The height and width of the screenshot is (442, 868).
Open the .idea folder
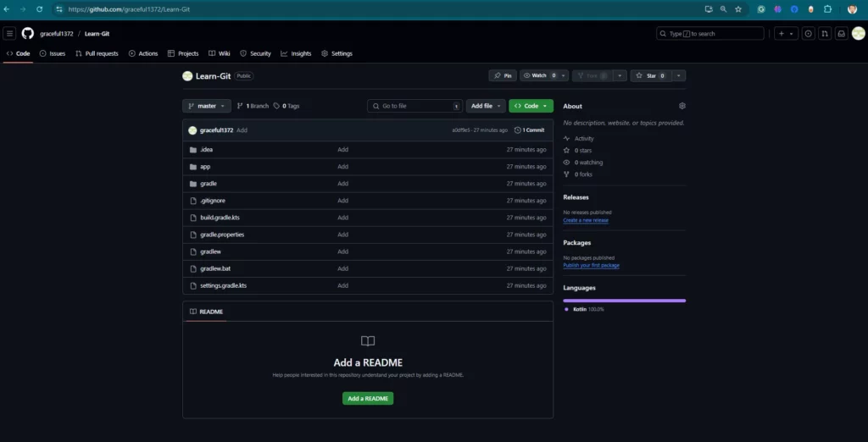tap(207, 149)
